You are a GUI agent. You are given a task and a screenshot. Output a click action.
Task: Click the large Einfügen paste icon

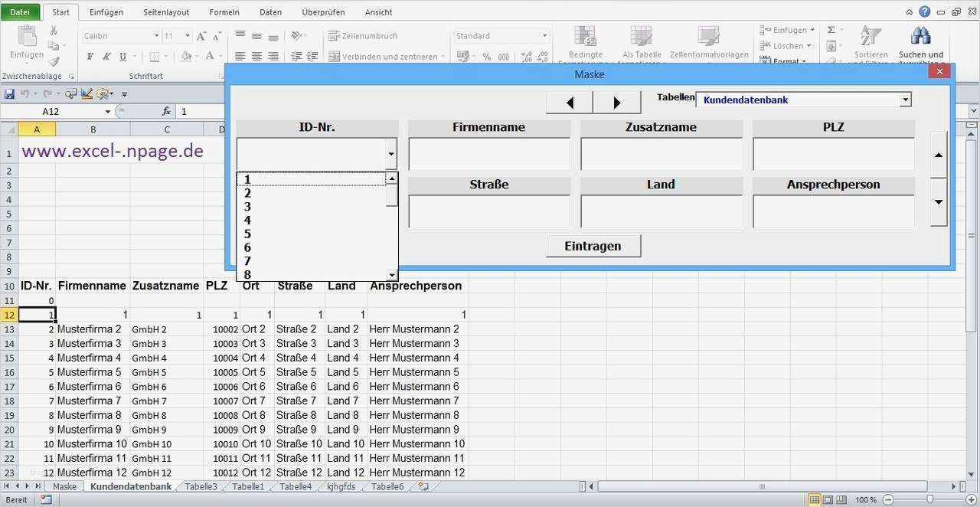point(27,37)
